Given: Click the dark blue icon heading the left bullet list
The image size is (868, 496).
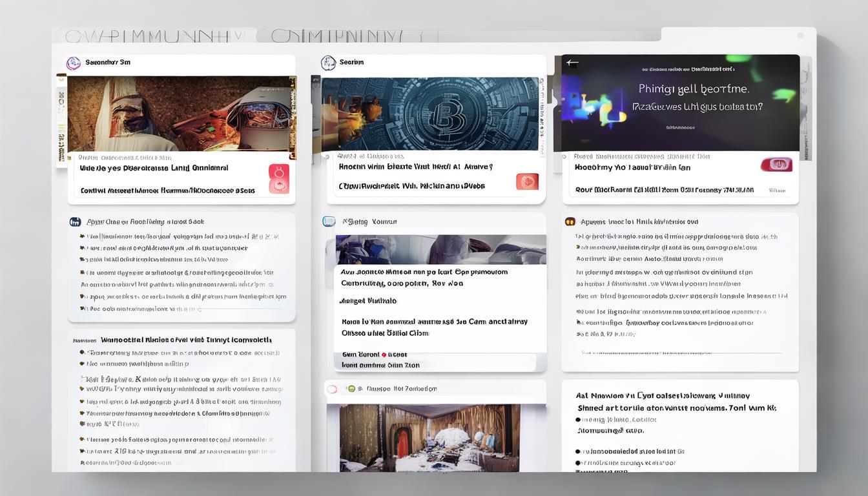Looking at the screenshot, I should (75, 222).
